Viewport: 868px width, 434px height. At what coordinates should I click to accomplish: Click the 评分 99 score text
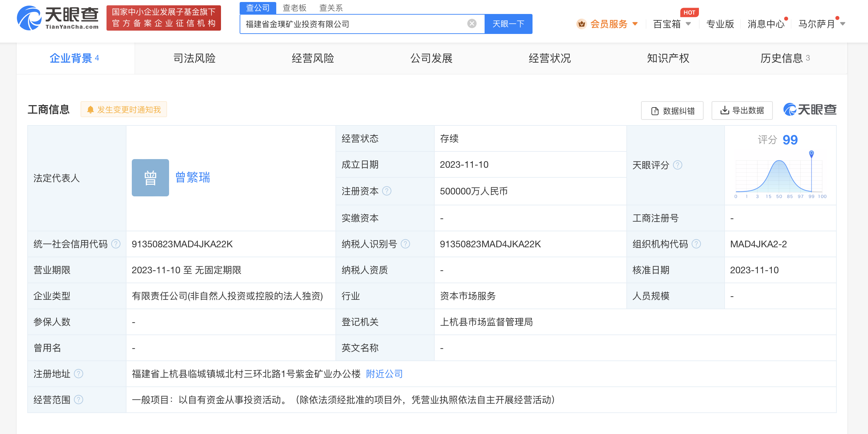tap(777, 139)
